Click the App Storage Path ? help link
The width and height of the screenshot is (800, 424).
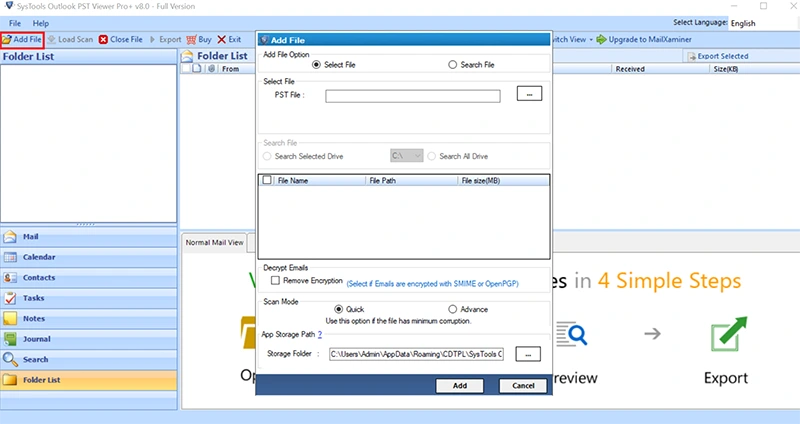tap(320, 335)
